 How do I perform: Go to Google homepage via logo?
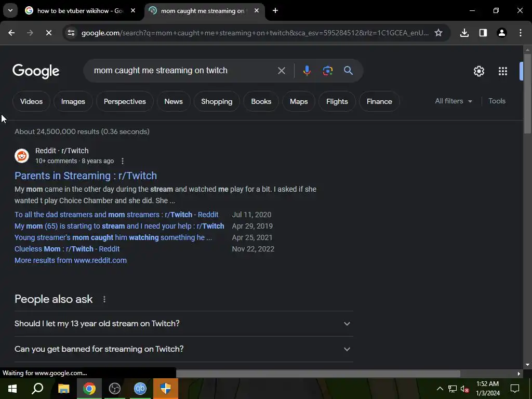36,71
